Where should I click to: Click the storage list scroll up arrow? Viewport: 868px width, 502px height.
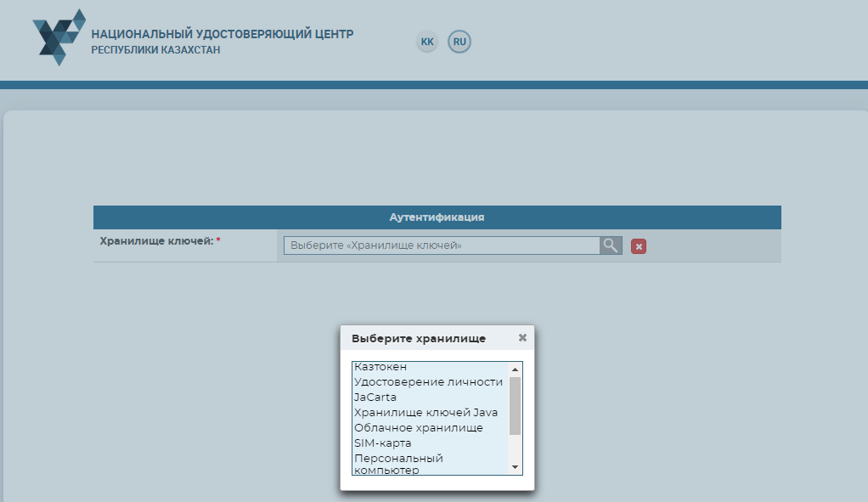click(515, 369)
